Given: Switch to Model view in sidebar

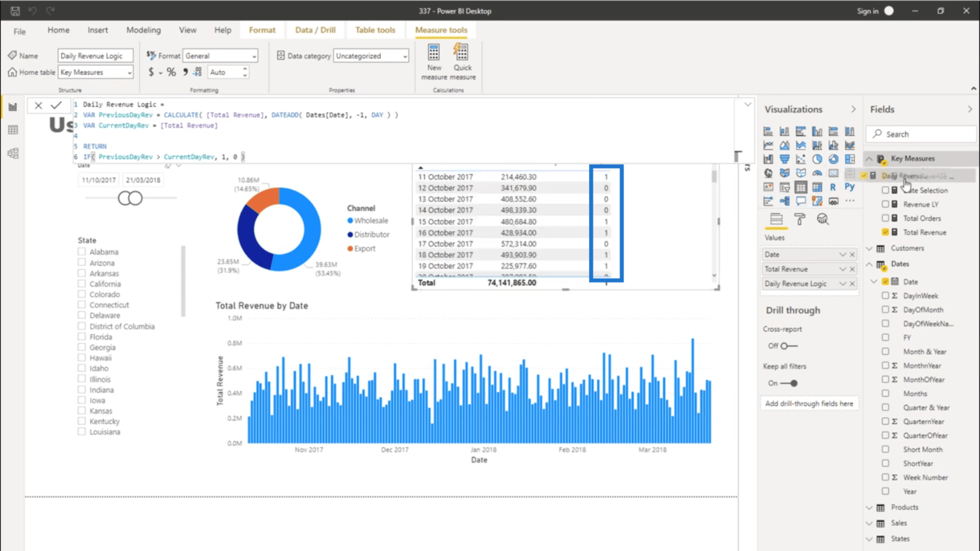Looking at the screenshot, I should coord(13,153).
